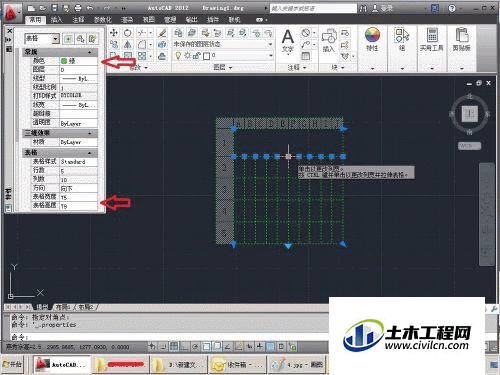Collapse the 表格 (Table) properties section
This screenshot has width=500, height=375.
point(90,153)
